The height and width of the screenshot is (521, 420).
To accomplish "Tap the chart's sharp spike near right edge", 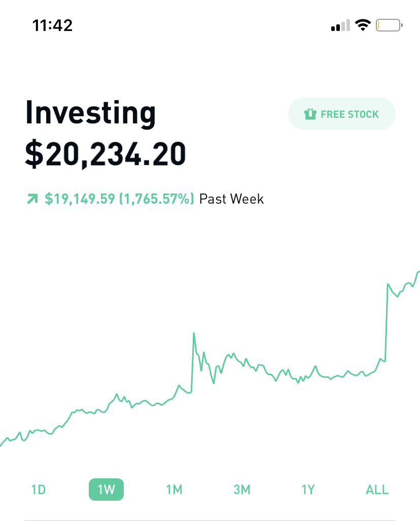I will tap(387, 321).
